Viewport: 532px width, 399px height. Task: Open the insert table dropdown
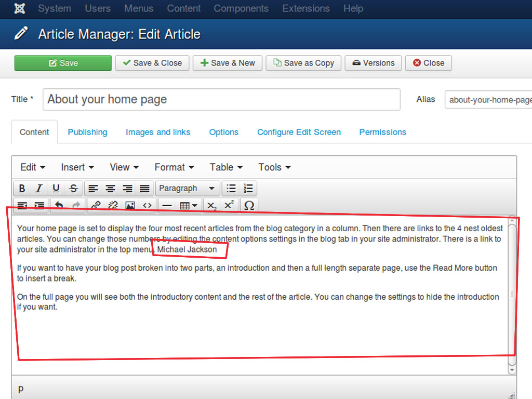(x=188, y=206)
